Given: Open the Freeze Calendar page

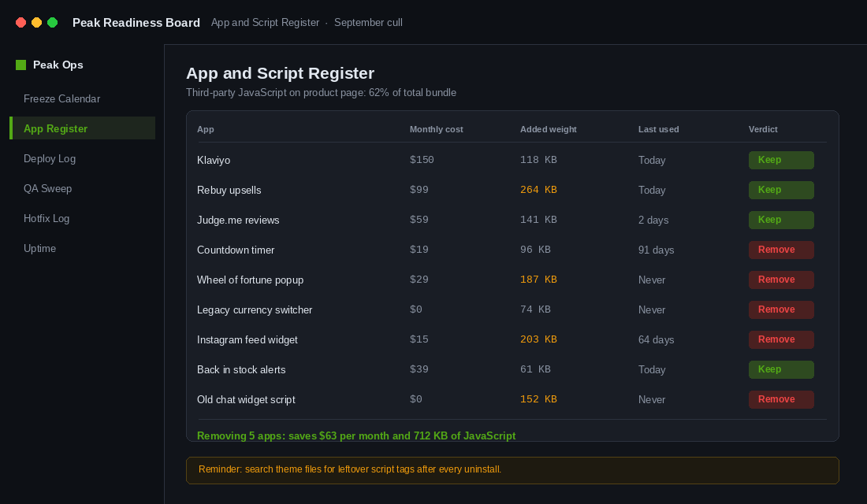Looking at the screenshot, I should tap(62, 99).
